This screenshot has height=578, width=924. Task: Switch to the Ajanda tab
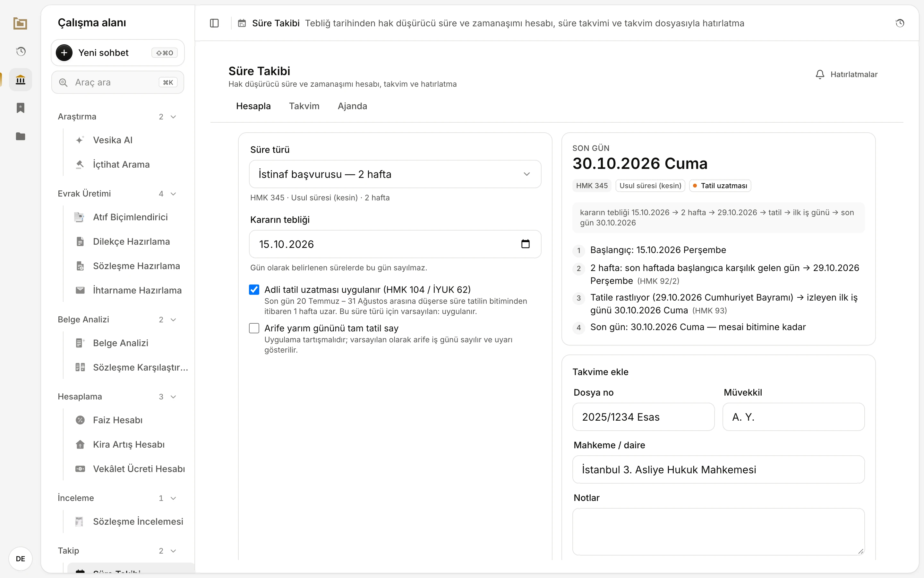coord(352,106)
